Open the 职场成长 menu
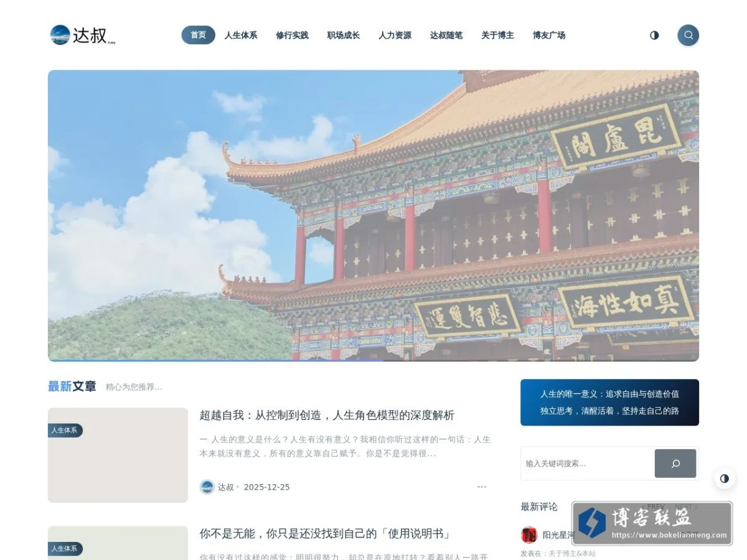 click(344, 35)
